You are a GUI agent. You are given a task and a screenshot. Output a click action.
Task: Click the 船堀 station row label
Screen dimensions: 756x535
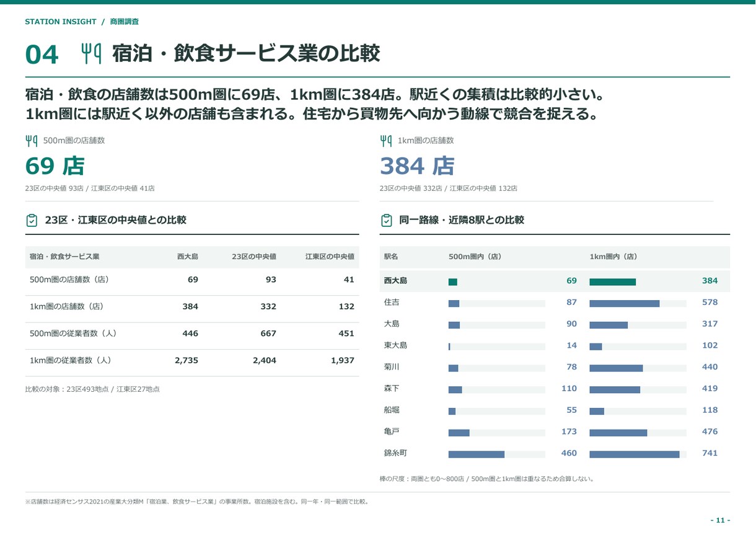coord(392,410)
